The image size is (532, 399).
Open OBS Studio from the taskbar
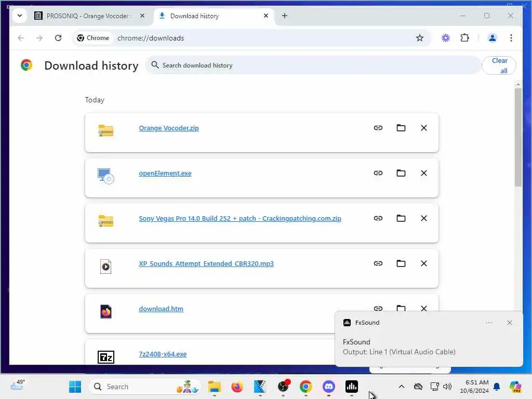click(283, 387)
